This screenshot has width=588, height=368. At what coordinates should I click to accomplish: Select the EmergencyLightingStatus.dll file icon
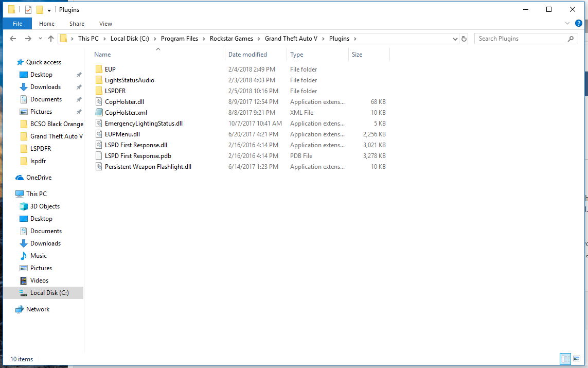[99, 124]
